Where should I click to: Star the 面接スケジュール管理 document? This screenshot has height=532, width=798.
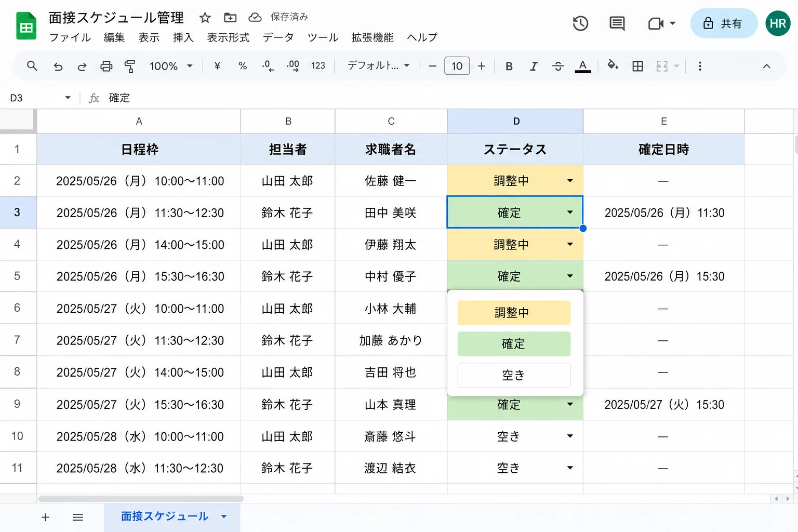tap(205, 18)
